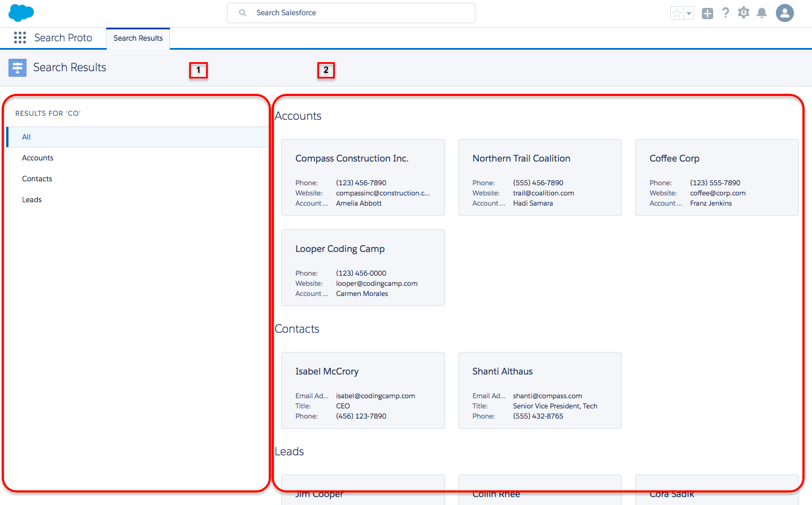Screen dimensions: 812x505
Task: Click the Search Salesforce input field
Action: 351,13
